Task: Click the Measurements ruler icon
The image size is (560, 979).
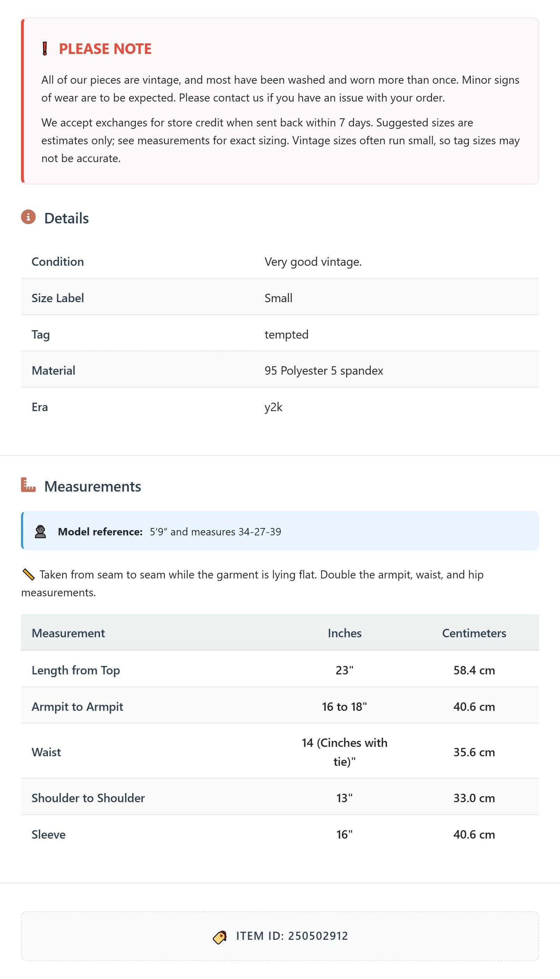Action: point(28,485)
